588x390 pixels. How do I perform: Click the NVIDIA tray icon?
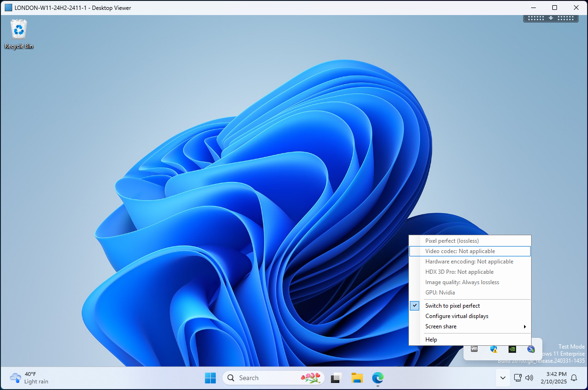pos(512,349)
